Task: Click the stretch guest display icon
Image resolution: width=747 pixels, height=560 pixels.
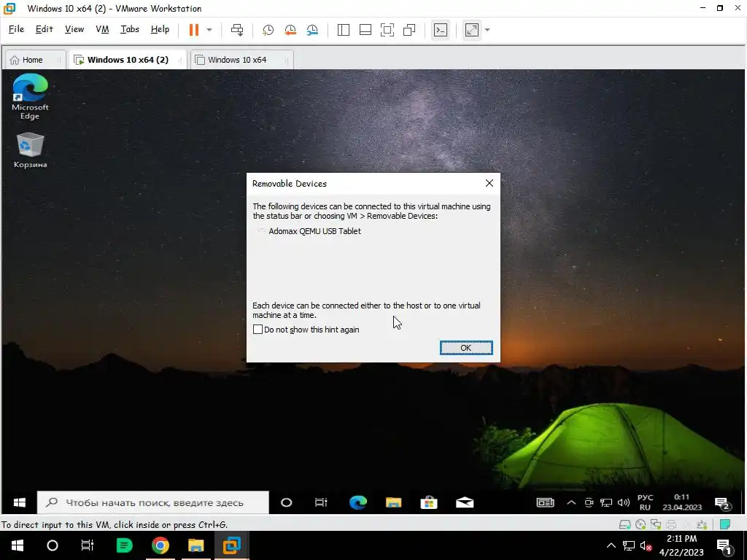Action: tap(472, 30)
